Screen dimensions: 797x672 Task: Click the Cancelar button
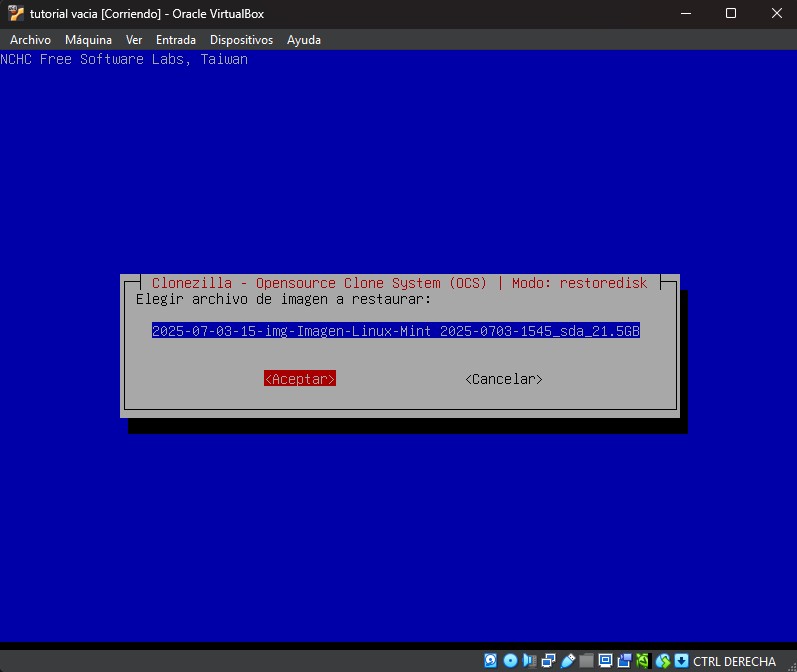(504, 379)
